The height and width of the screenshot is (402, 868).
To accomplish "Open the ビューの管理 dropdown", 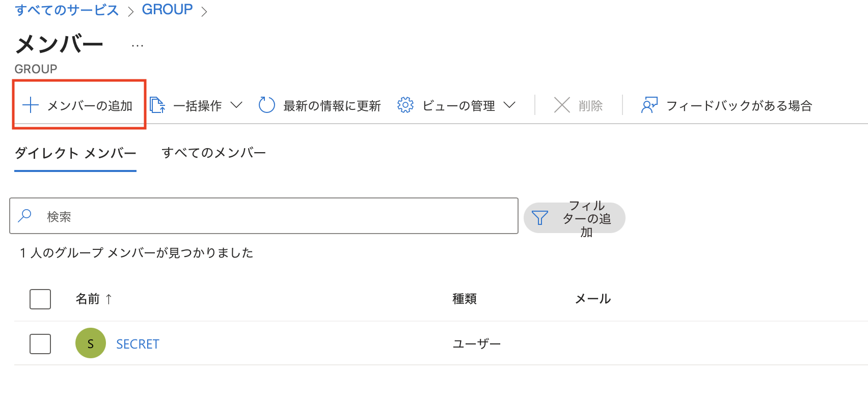I will (x=510, y=105).
